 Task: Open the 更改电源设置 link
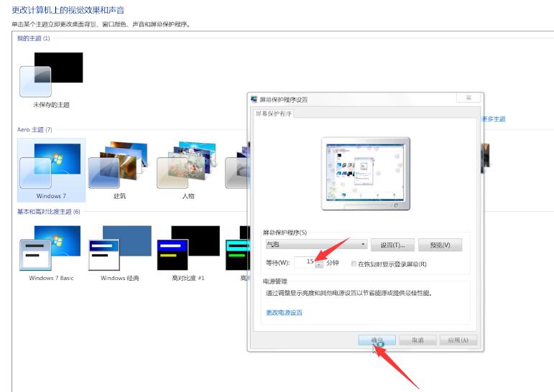coord(284,312)
